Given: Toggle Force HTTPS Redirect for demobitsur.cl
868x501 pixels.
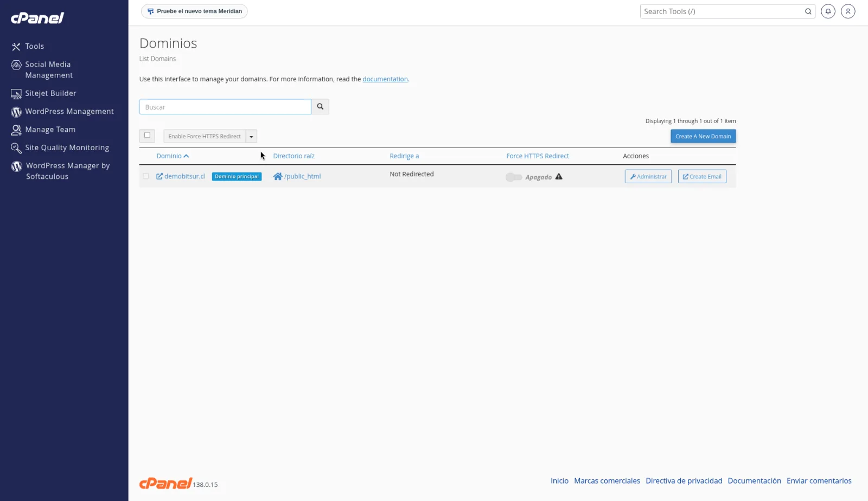Looking at the screenshot, I should click(x=514, y=177).
